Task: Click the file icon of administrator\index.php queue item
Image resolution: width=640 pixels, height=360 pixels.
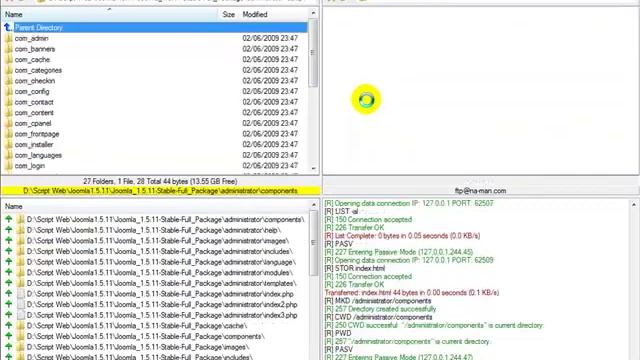Action: [x=21, y=294]
